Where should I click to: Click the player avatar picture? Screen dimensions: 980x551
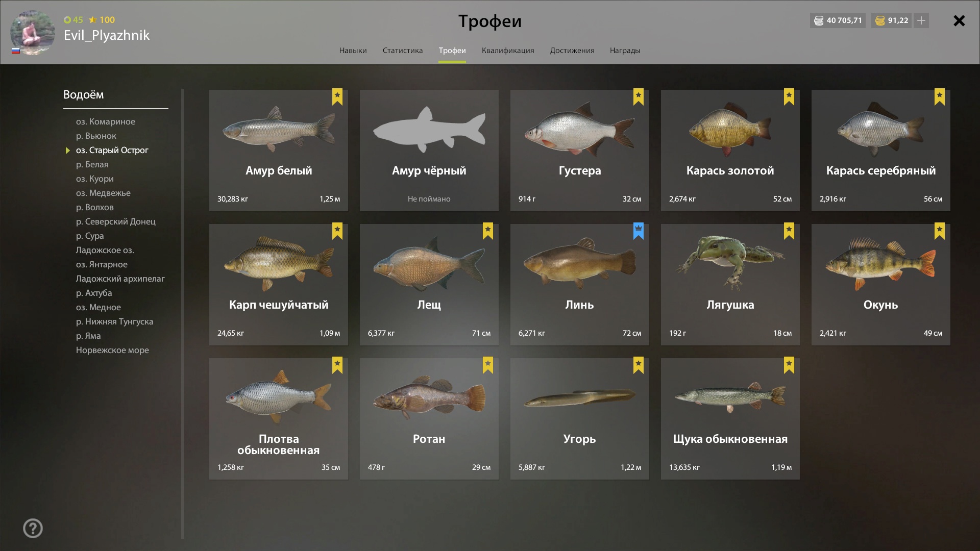33,32
